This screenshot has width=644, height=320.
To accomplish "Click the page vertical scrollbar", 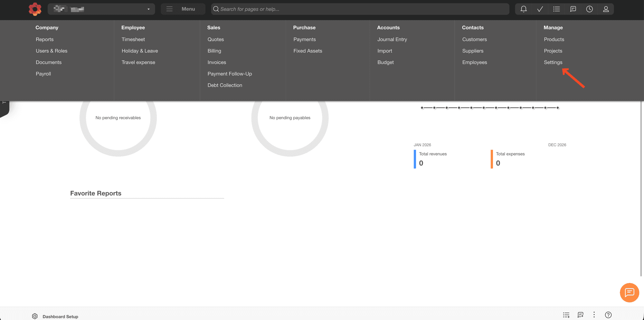I will point(641,189).
